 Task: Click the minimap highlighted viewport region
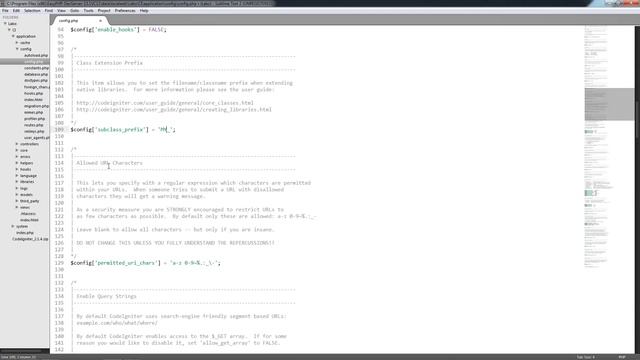[x=609, y=104]
